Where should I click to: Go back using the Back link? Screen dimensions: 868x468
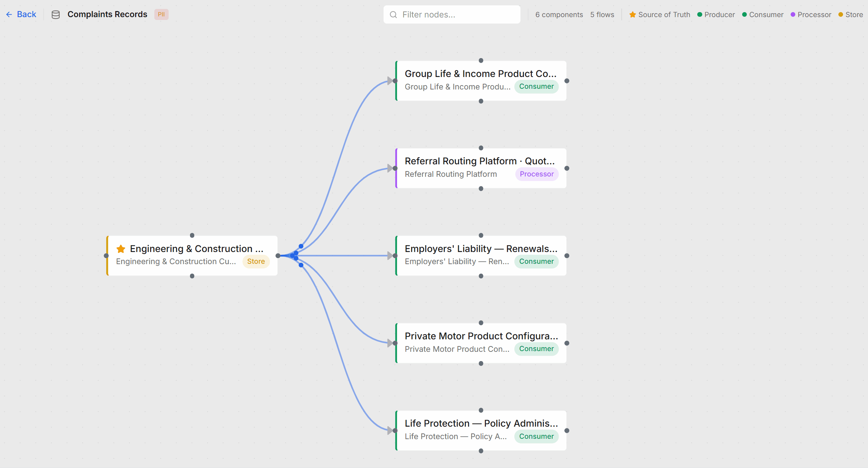tap(21, 14)
